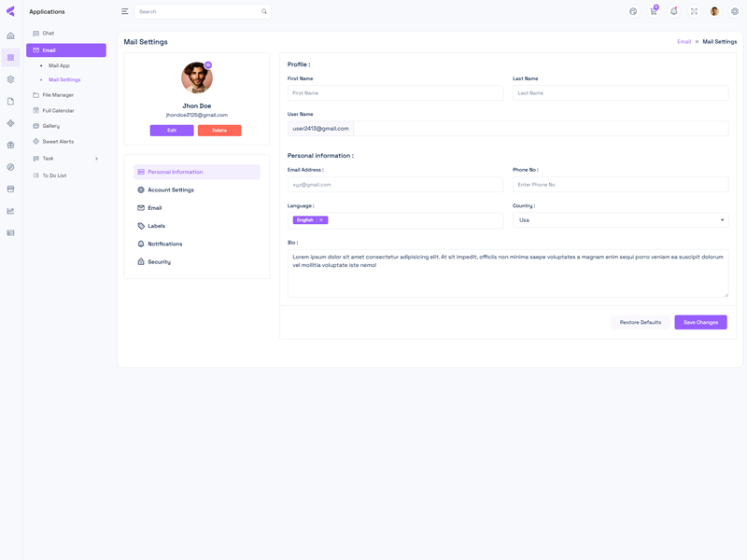Image resolution: width=747 pixels, height=560 pixels.
Task: Collapse the Email sidebar section
Action: click(x=65, y=50)
